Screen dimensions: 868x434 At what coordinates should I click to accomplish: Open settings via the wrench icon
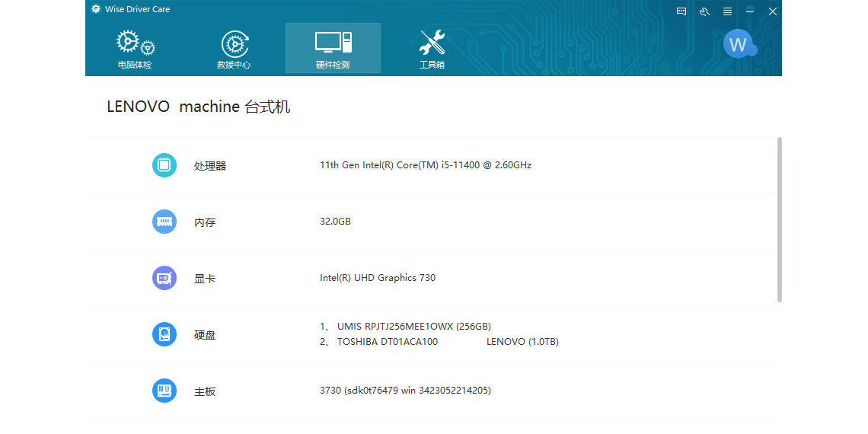[x=704, y=11]
